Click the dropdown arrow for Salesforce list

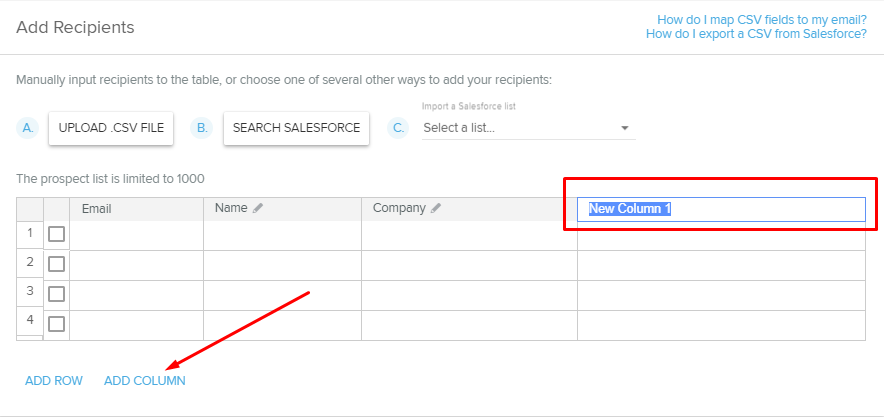[625, 128]
